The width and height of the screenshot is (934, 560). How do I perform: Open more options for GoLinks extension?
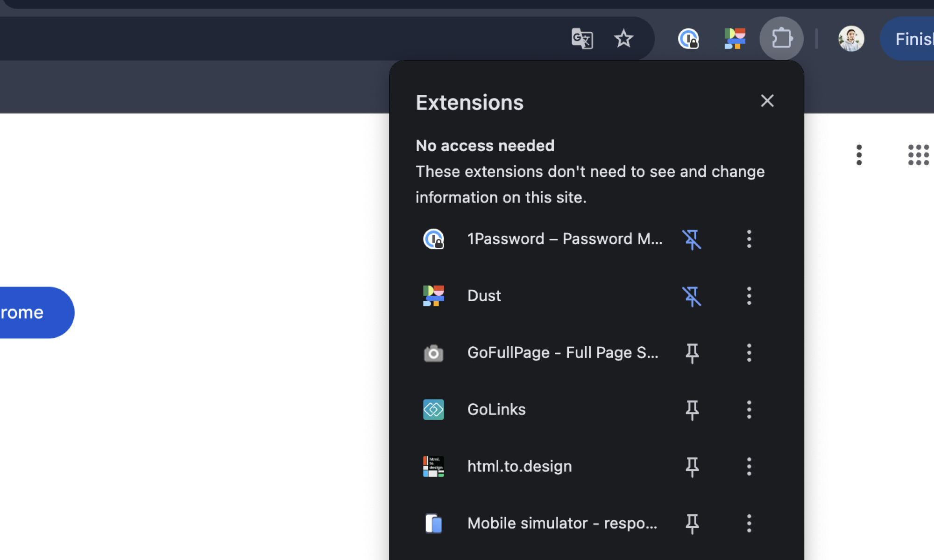(749, 410)
